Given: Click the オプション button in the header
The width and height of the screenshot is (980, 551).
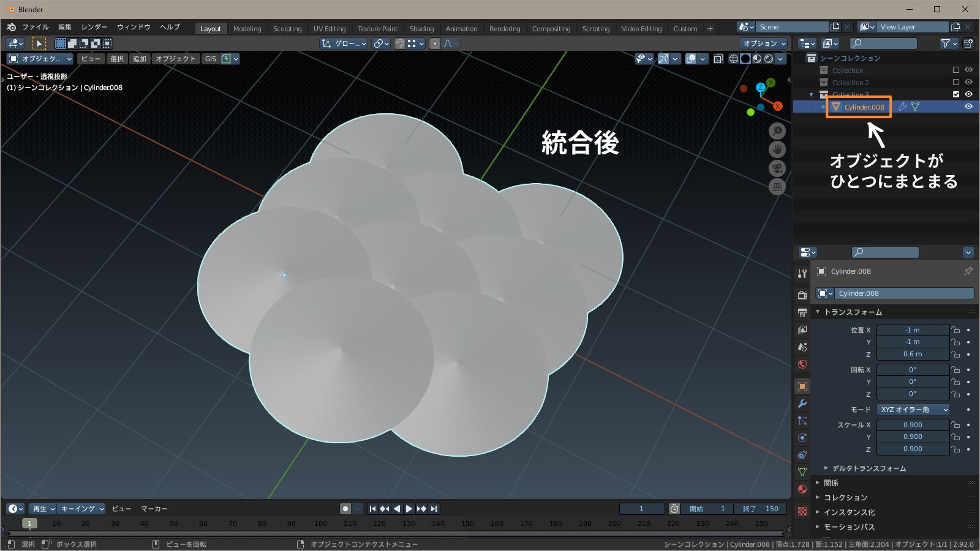Looking at the screenshot, I should pyautogui.click(x=762, y=43).
